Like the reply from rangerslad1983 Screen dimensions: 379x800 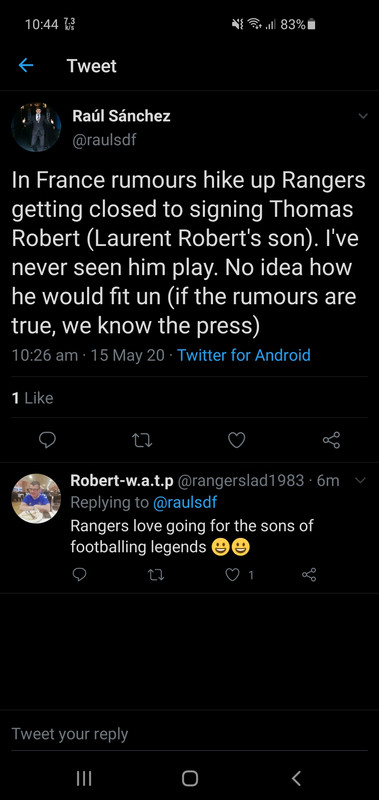233,575
